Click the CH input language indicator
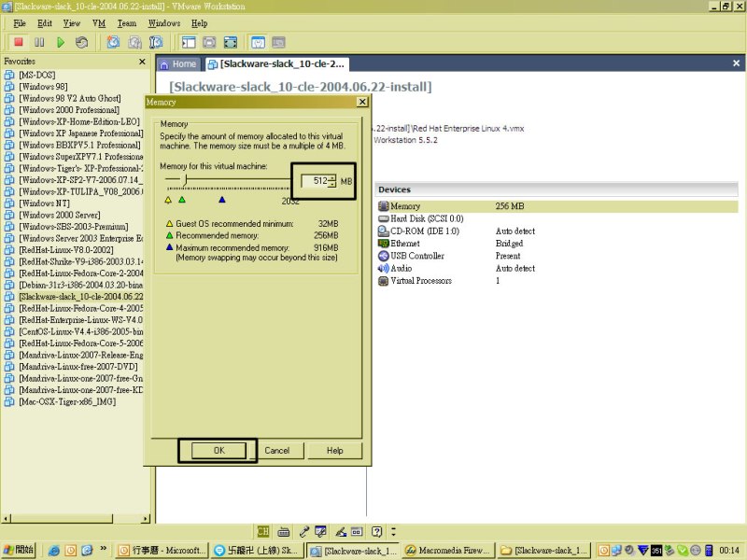 (x=263, y=531)
